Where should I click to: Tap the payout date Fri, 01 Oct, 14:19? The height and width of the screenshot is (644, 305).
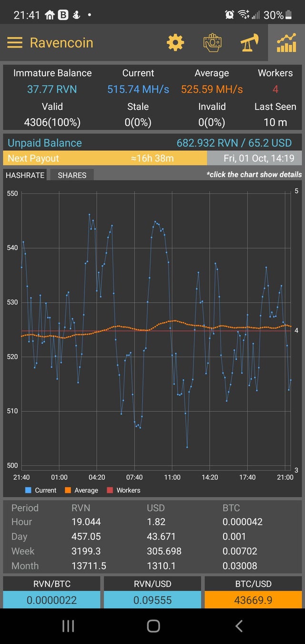pos(259,158)
